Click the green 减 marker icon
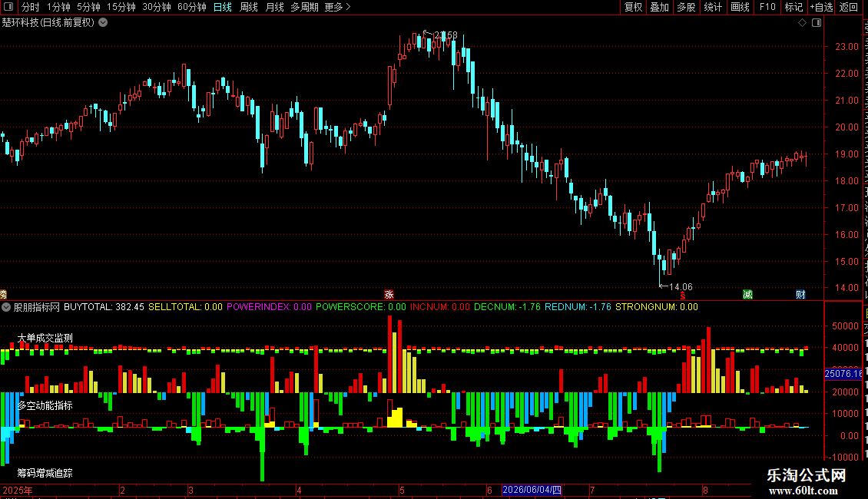The image size is (868, 499). pyautogui.click(x=747, y=294)
